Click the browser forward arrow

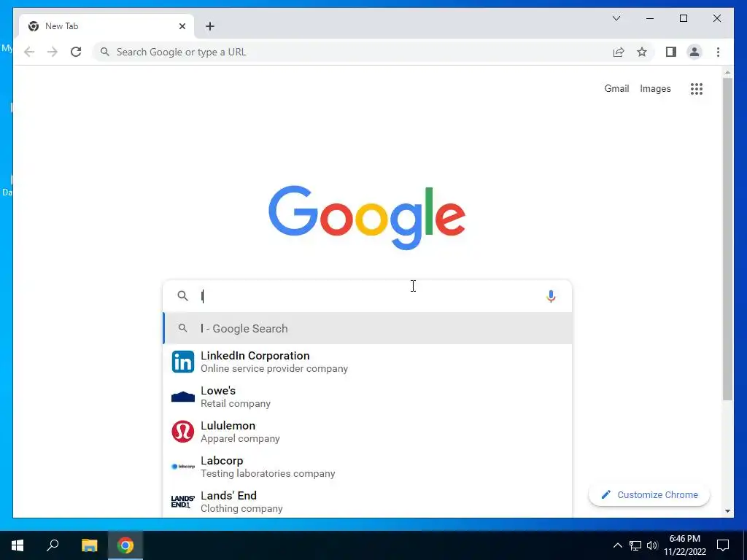click(53, 52)
